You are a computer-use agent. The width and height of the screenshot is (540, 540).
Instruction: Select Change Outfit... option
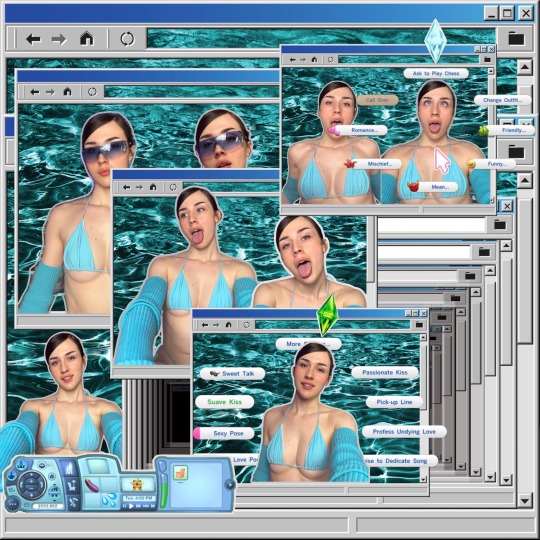point(502,100)
